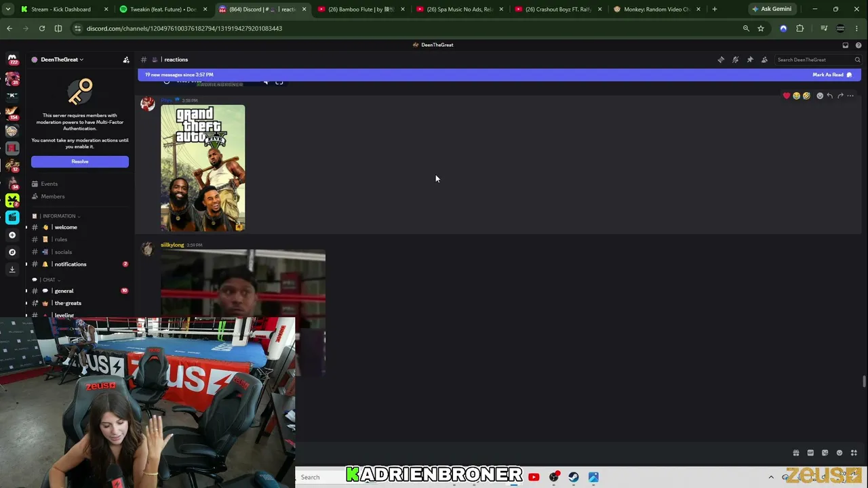React with the red heart emoji
Screen dimensions: 868x488
pos(787,96)
